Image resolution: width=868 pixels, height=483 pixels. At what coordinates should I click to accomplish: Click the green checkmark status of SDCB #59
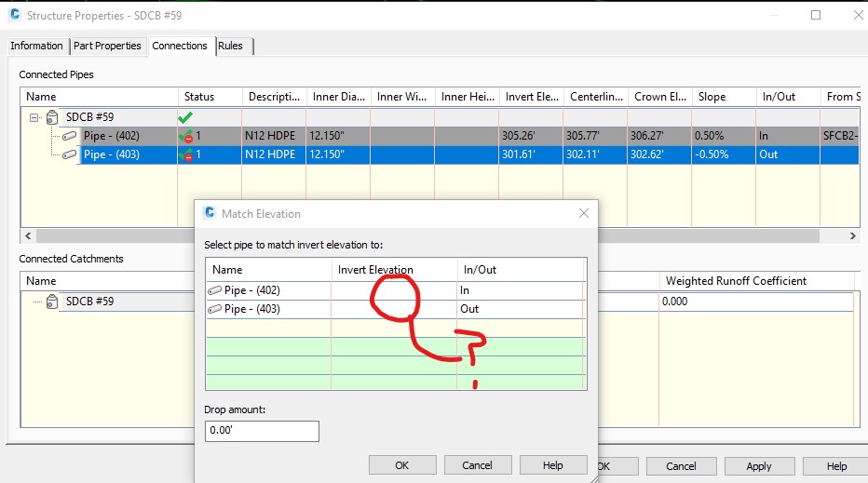tap(185, 117)
